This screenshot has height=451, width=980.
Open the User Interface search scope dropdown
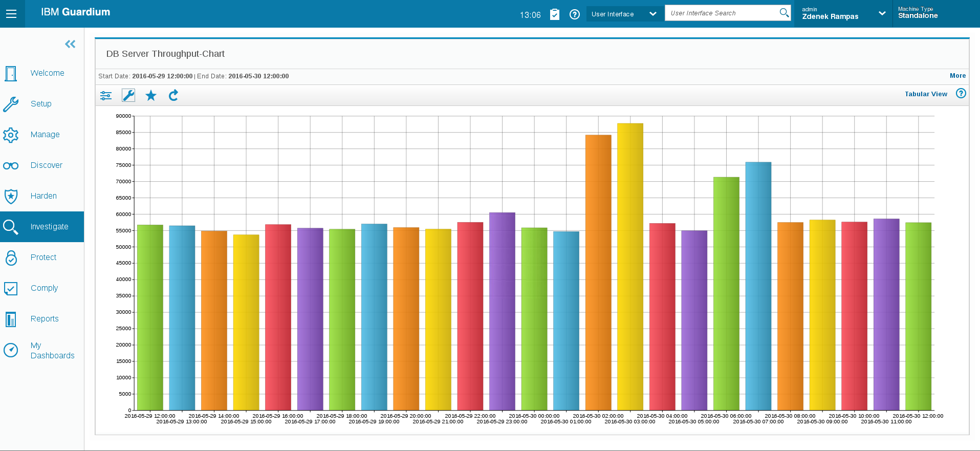[624, 14]
